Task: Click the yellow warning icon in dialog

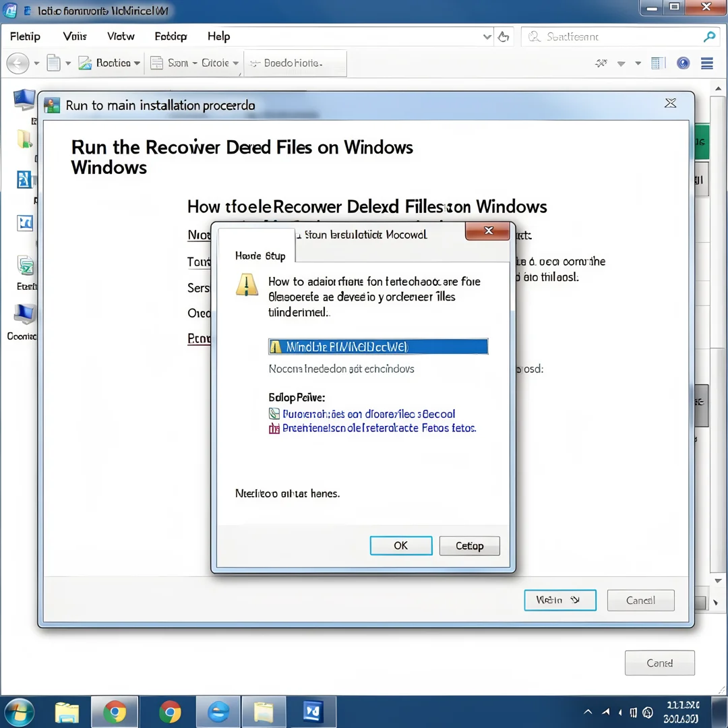Action: click(x=247, y=285)
